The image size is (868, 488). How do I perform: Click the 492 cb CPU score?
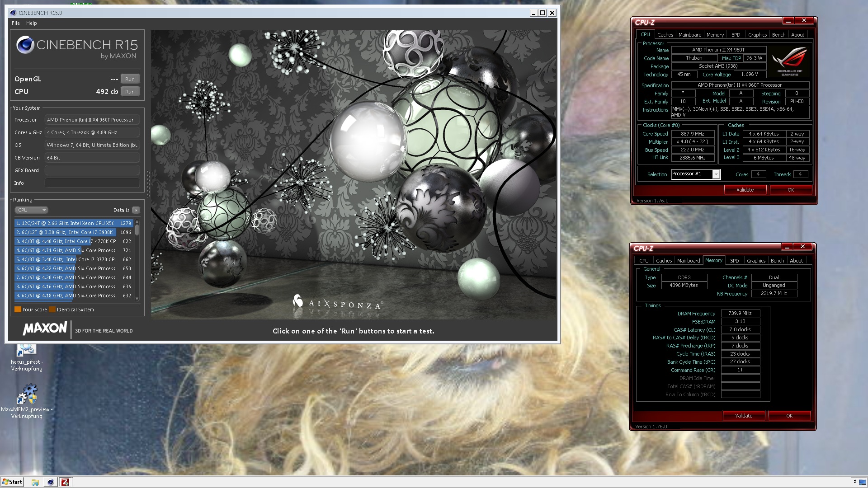click(x=107, y=92)
